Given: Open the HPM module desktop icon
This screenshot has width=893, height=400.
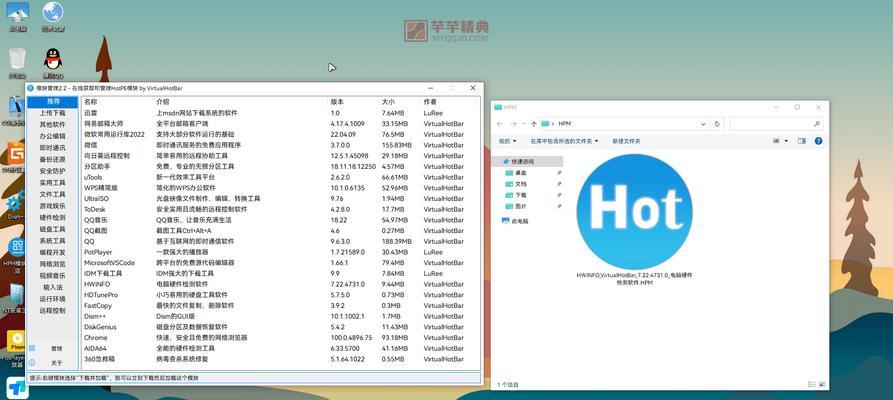Looking at the screenshot, I should [x=15, y=248].
